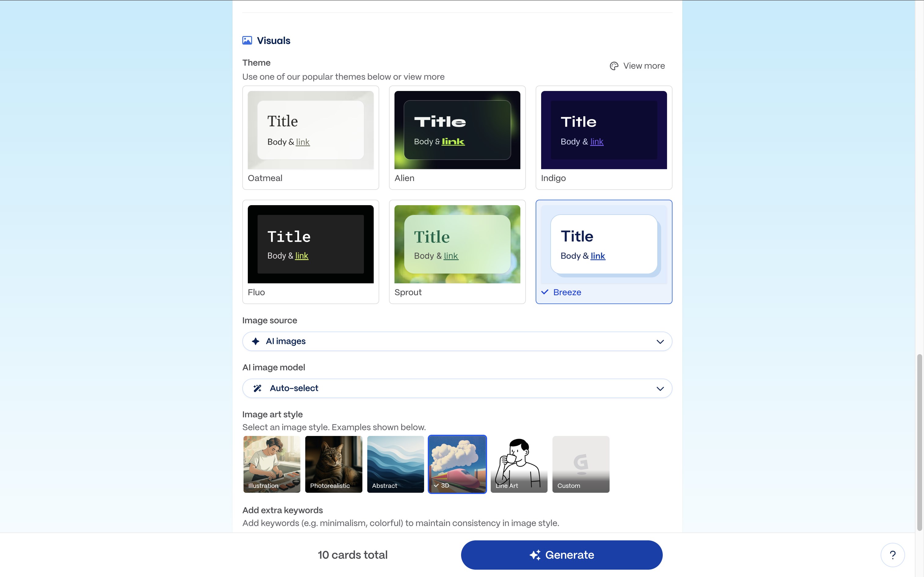Click the sparkle icon inside the Generate button
924x577 pixels.
pos(536,554)
